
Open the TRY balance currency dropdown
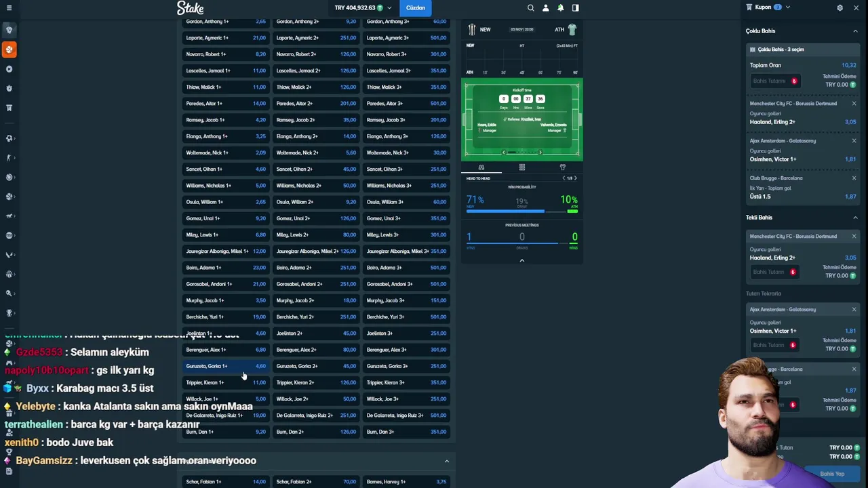363,7
